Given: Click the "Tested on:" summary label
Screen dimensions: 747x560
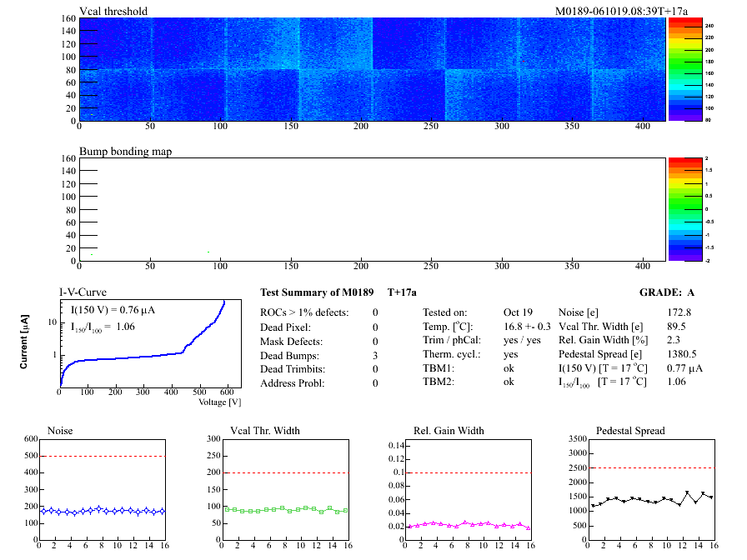Looking at the screenshot, I should 445,312.
